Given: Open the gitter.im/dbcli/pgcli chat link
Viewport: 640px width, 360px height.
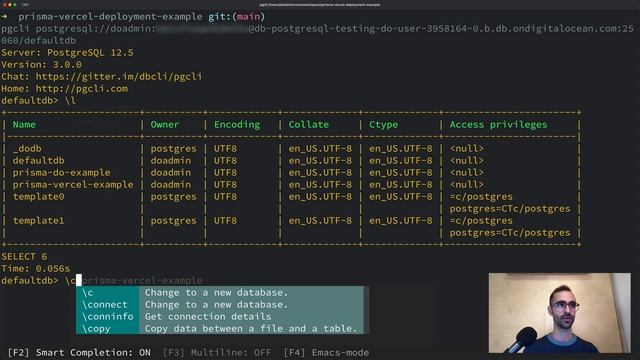Looking at the screenshot, I should coord(119,76).
